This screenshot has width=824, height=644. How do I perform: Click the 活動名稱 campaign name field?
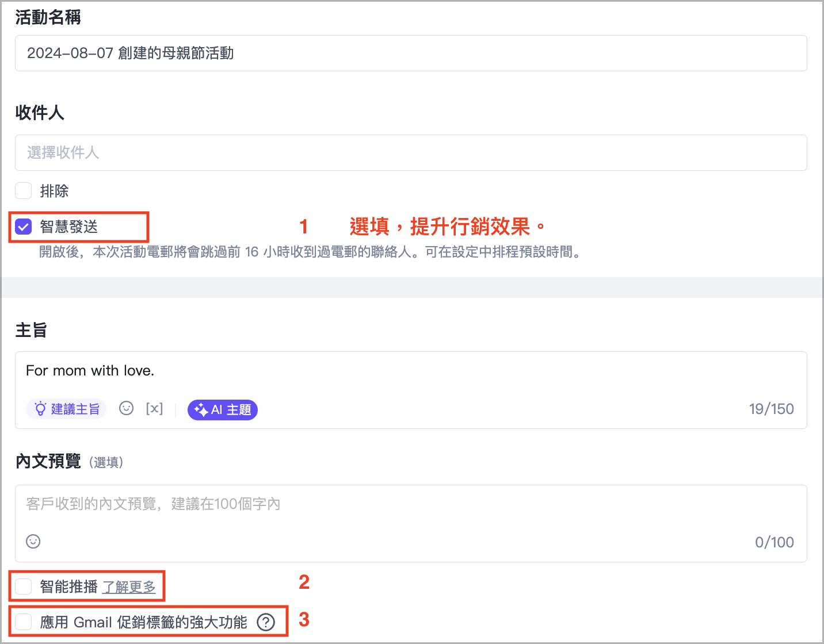point(411,53)
